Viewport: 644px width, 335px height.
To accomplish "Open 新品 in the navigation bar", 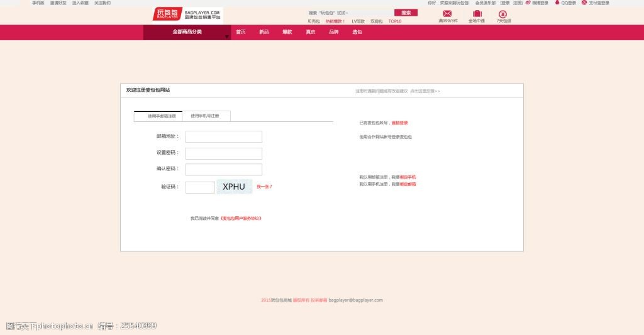I will click(x=264, y=32).
